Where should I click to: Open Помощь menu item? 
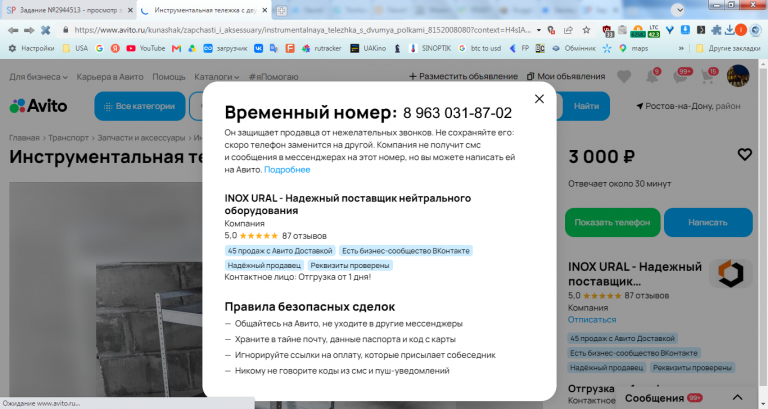(x=168, y=77)
